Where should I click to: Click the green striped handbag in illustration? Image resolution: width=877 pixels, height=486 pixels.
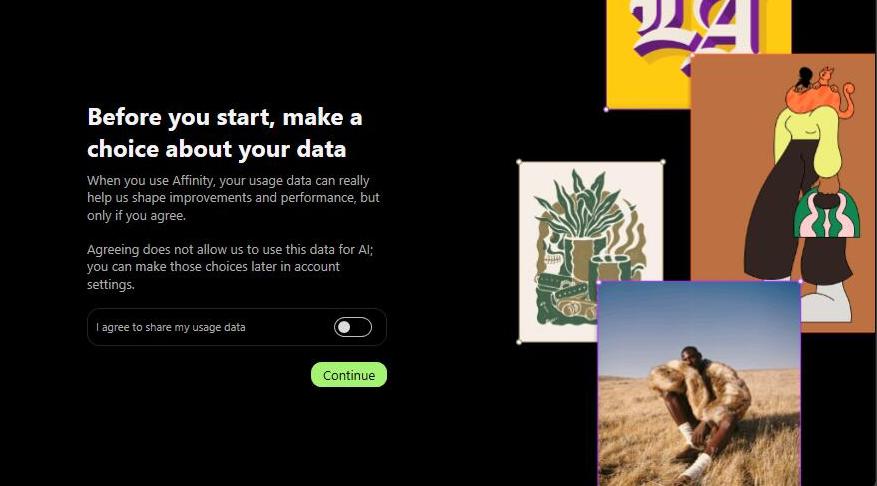[827, 213]
